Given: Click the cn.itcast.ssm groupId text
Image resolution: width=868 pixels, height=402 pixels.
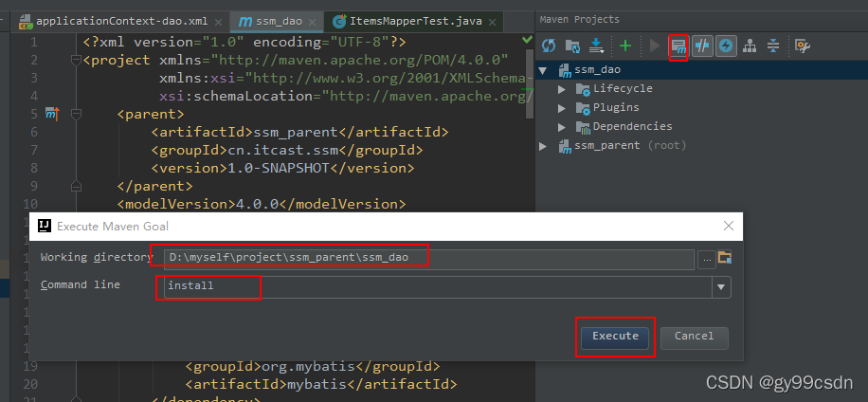Looking at the screenshot, I should [x=283, y=150].
